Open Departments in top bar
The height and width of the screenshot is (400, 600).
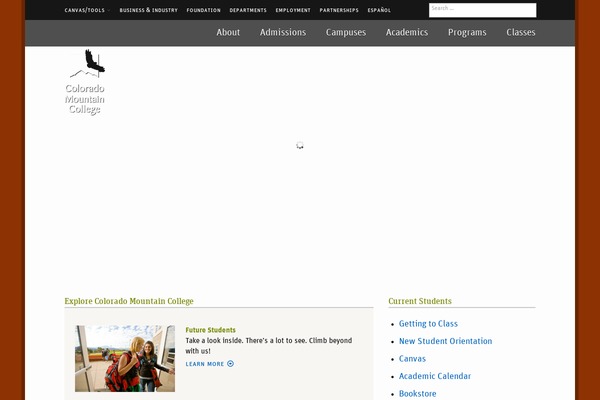[248, 10]
